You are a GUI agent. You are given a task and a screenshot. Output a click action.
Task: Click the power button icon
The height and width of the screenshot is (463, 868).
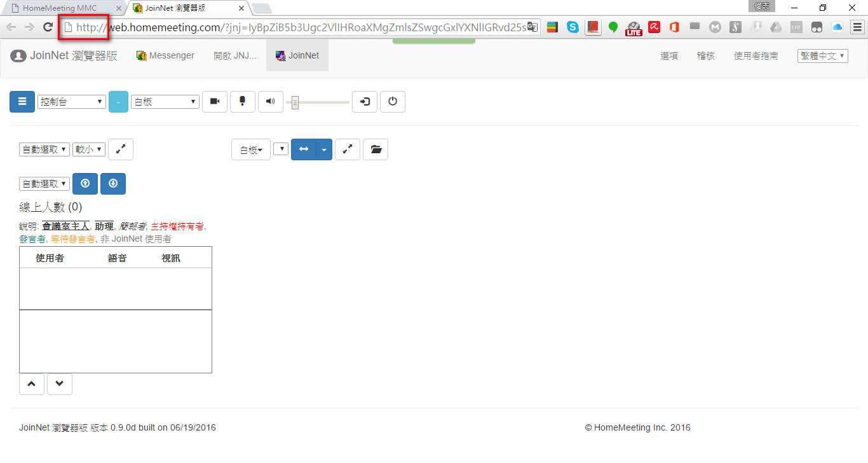[393, 102]
